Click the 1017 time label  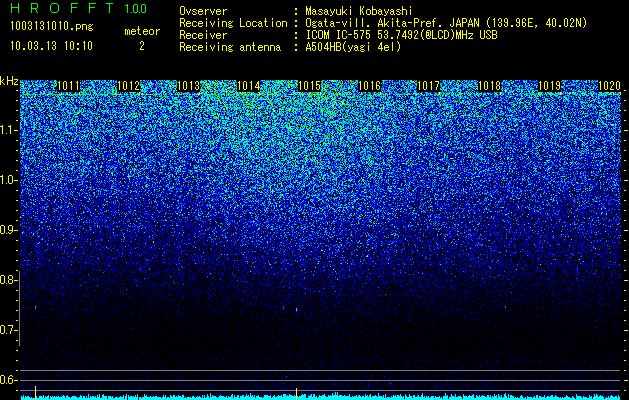pos(429,86)
